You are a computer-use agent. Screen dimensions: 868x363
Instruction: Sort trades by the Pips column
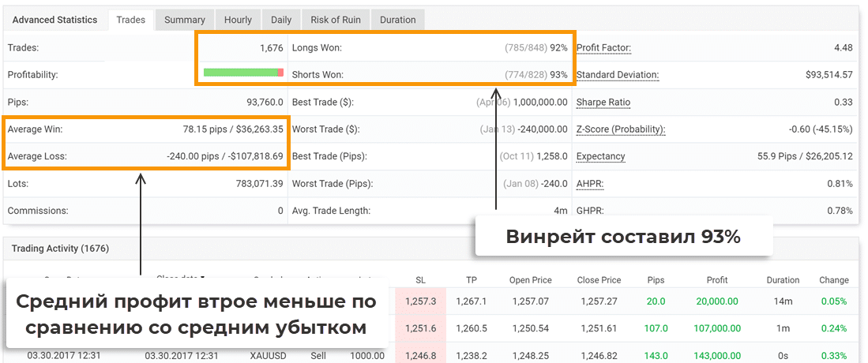pyautogui.click(x=655, y=280)
